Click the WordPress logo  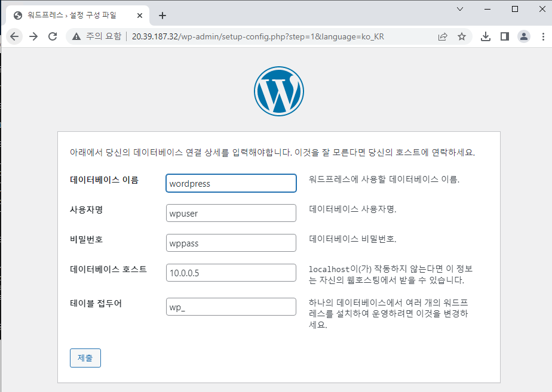(279, 91)
